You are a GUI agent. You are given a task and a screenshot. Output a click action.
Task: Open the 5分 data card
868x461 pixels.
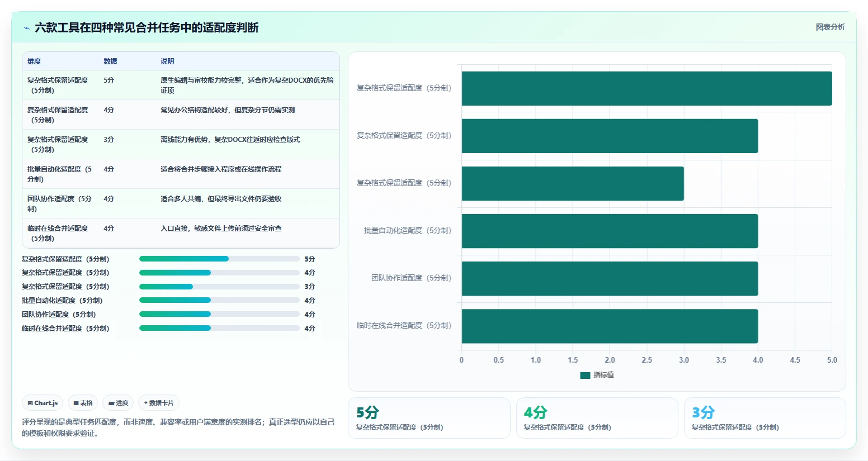pyautogui.click(x=429, y=418)
